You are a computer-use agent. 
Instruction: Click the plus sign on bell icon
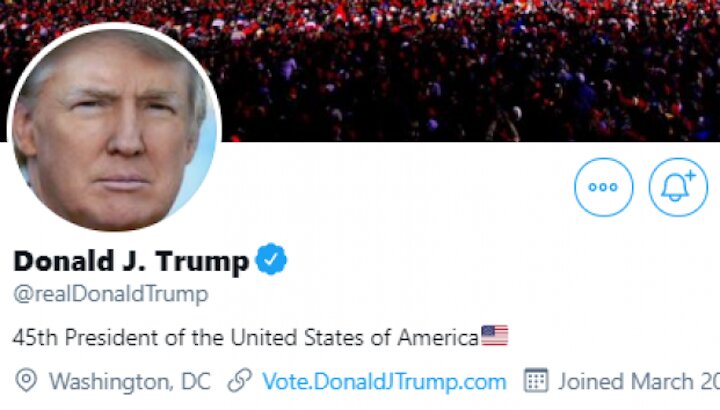691,175
